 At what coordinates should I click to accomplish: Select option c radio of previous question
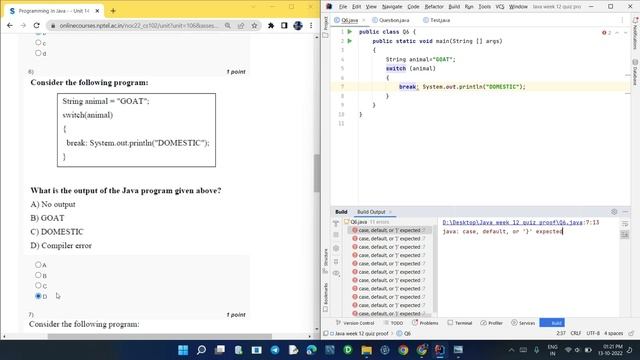point(38,42)
